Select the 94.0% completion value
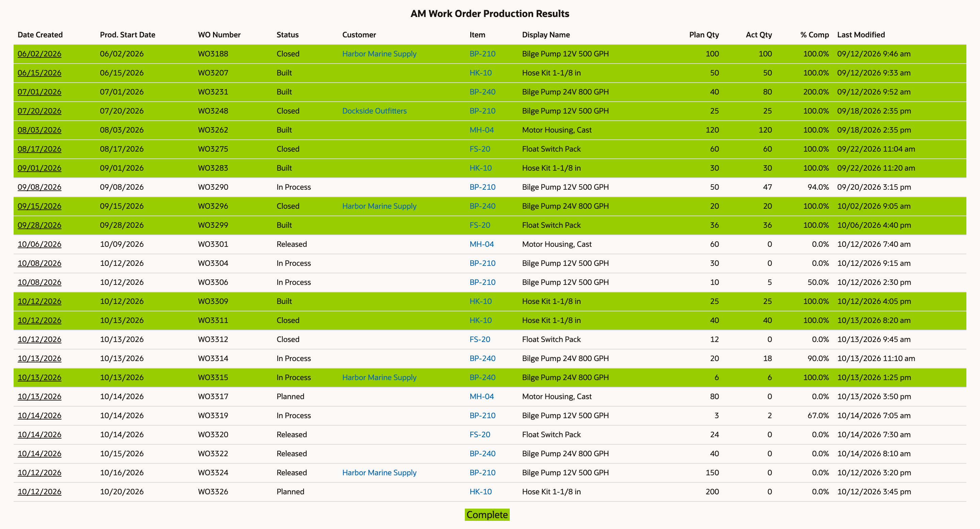980x529 pixels. (x=818, y=187)
